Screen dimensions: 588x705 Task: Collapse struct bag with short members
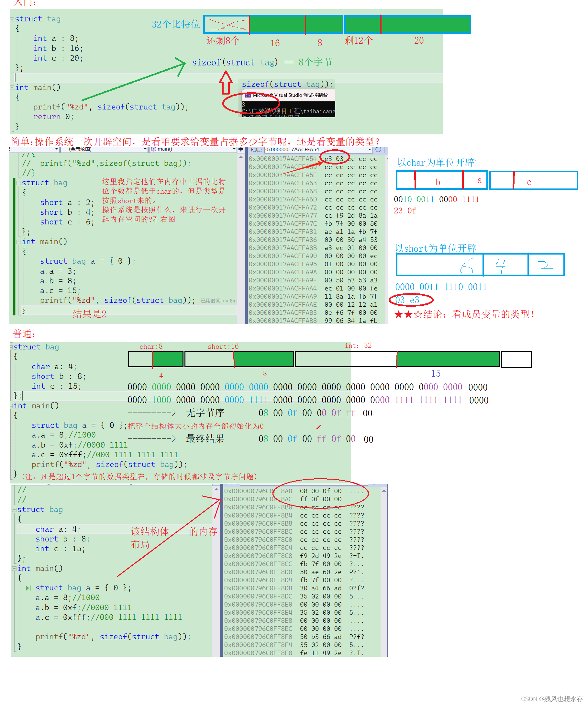point(19,183)
